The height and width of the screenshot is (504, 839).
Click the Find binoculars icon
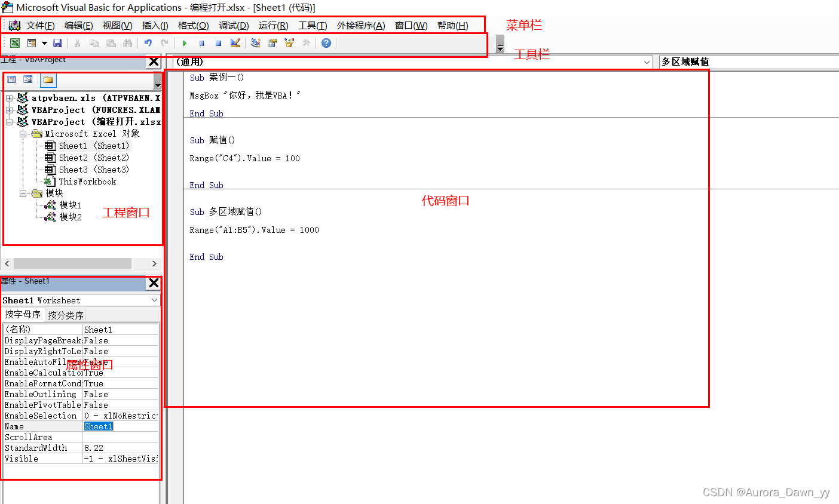(x=127, y=43)
